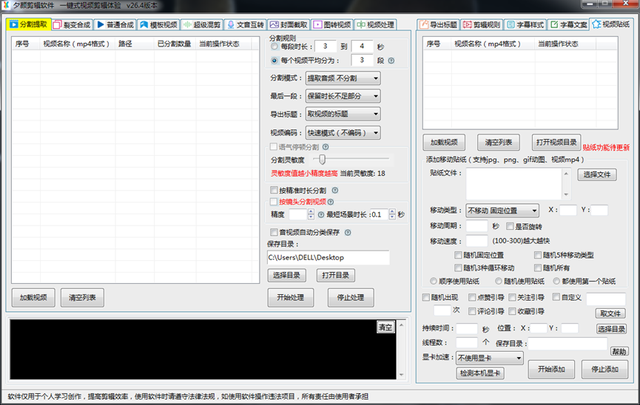Select the 每个视频平均分为 radio button
Image resolution: width=640 pixels, height=405 pixels.
274,61
